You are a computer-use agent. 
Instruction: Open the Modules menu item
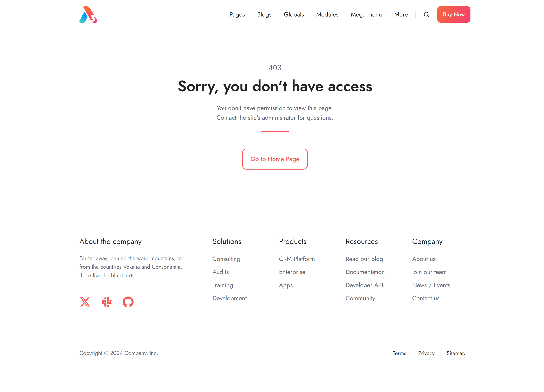tap(327, 15)
